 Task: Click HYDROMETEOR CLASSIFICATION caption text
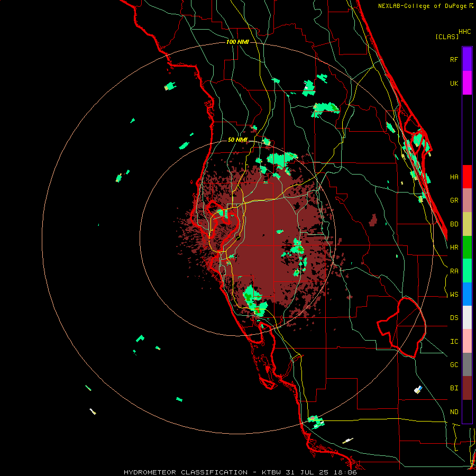tap(186, 472)
